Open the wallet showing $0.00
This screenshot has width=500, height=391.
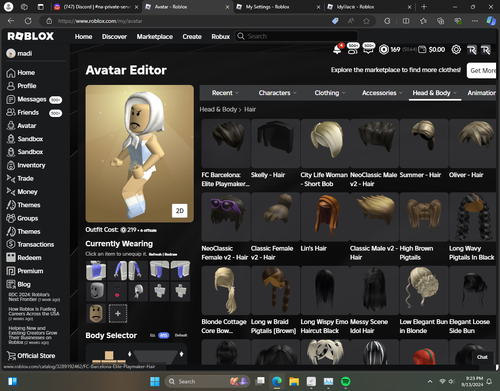point(432,50)
